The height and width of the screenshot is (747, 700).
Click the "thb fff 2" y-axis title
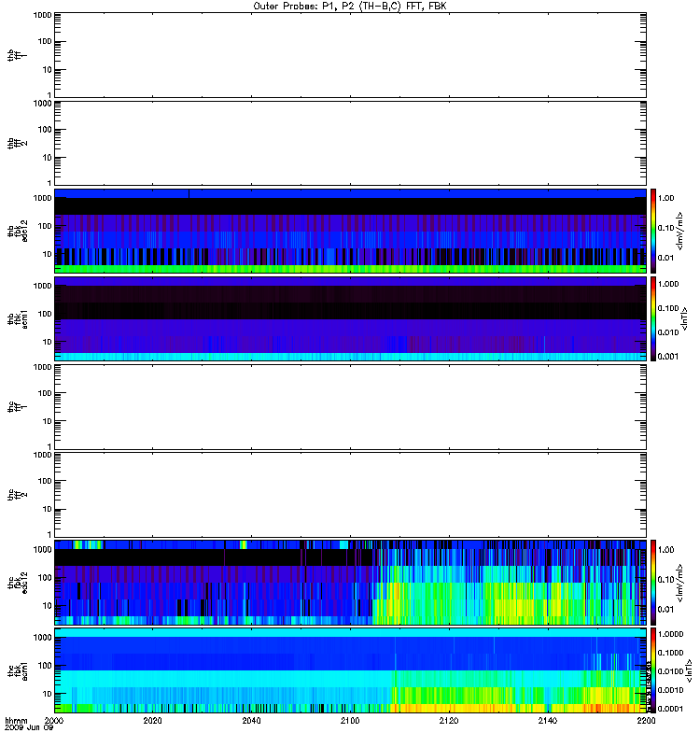tap(17, 143)
